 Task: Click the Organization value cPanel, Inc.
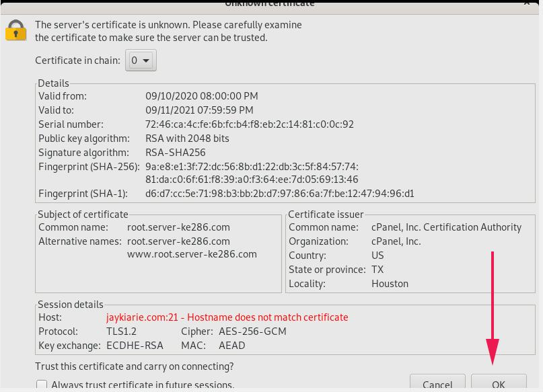click(396, 241)
